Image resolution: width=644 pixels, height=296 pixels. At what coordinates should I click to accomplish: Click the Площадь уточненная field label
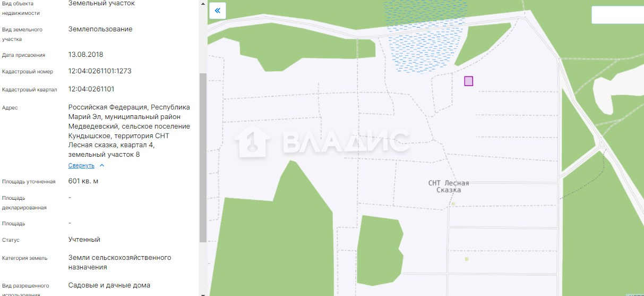click(x=29, y=182)
